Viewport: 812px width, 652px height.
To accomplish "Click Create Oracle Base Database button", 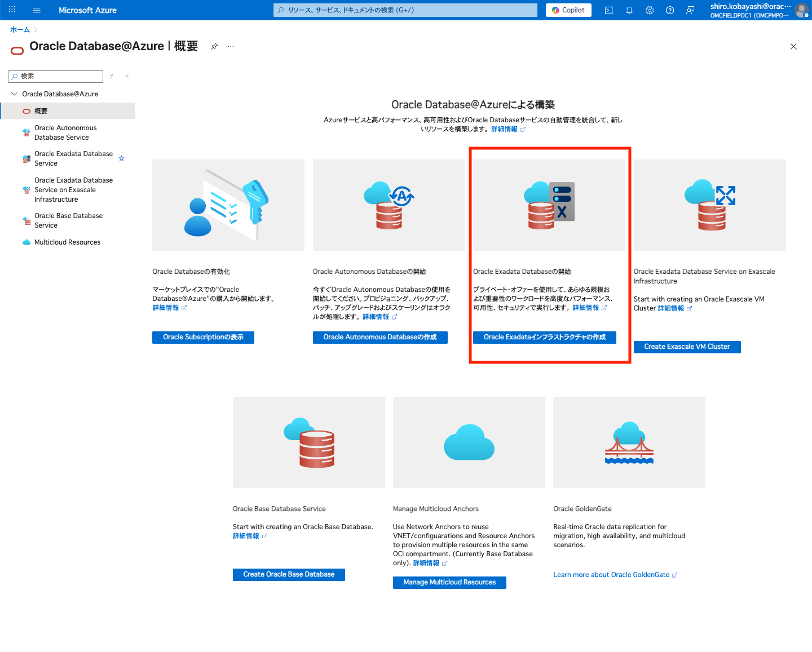I will [289, 574].
